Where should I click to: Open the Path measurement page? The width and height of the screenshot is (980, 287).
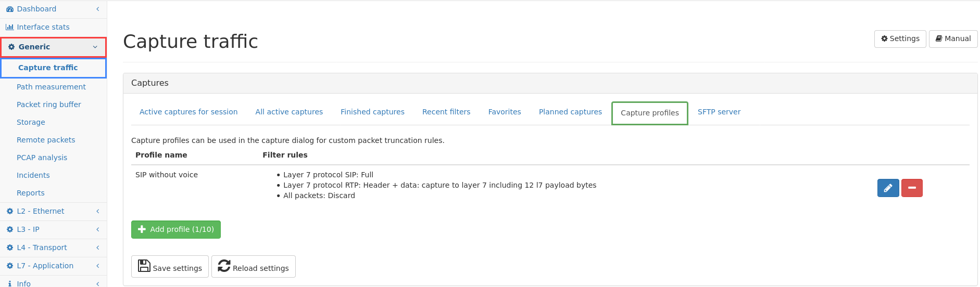(51, 87)
